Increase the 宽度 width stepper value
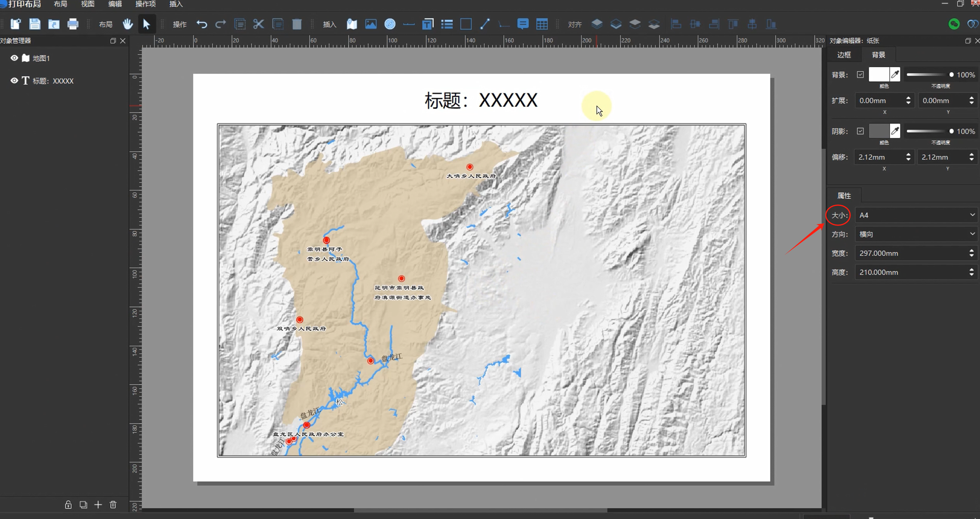 [x=972, y=251]
